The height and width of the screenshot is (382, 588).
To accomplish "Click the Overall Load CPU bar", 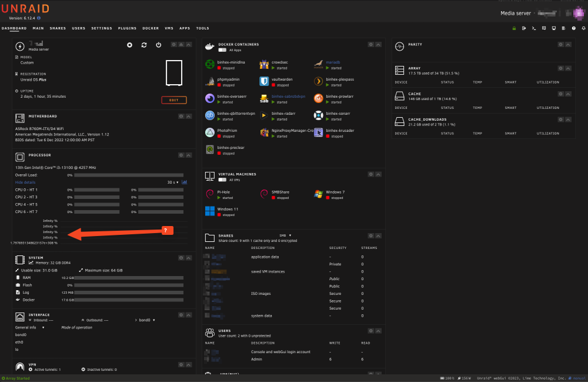I will (x=129, y=175).
